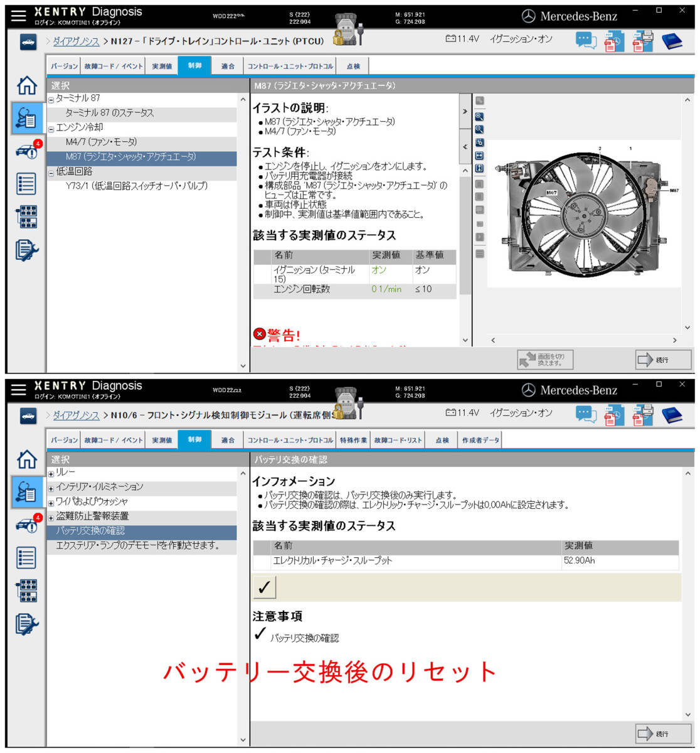700x753 pixels.
Task: Open vehicle fault alerts showing 4 notifications
Action: point(25,151)
